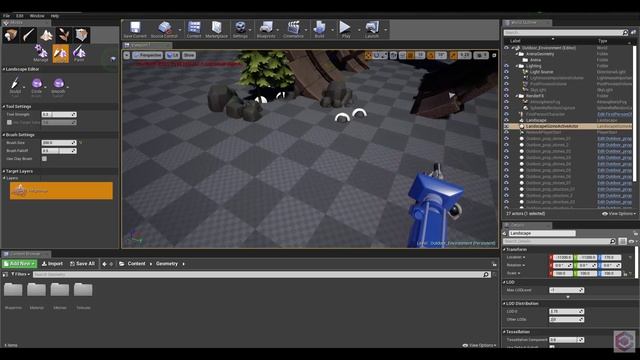Click the Content Browser search magnifier icon
Viewport: 640px width, 360px height.
point(486,275)
